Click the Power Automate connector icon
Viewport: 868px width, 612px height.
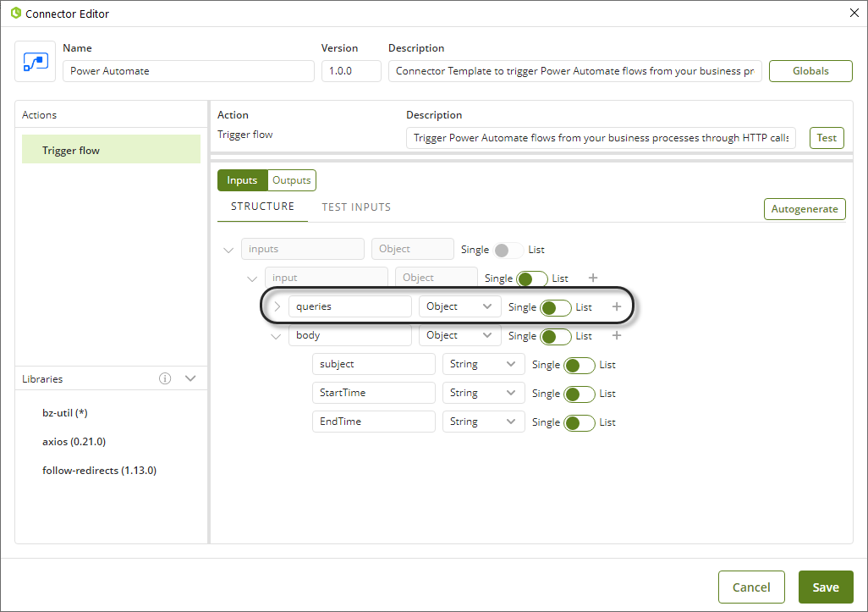click(36, 62)
